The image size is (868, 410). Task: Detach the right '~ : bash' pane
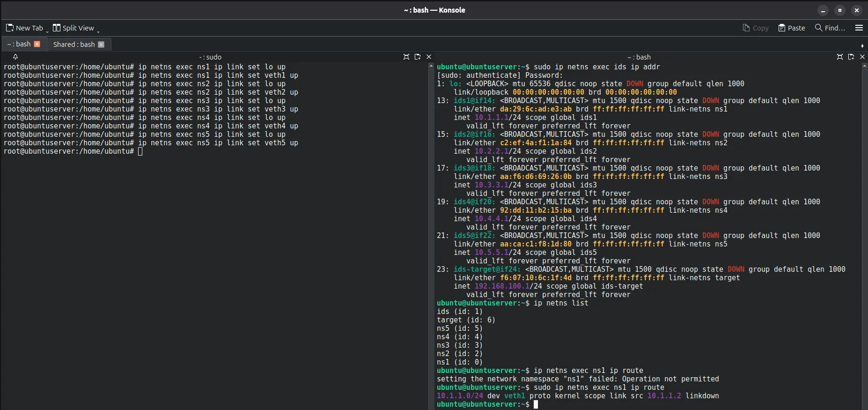coord(851,57)
